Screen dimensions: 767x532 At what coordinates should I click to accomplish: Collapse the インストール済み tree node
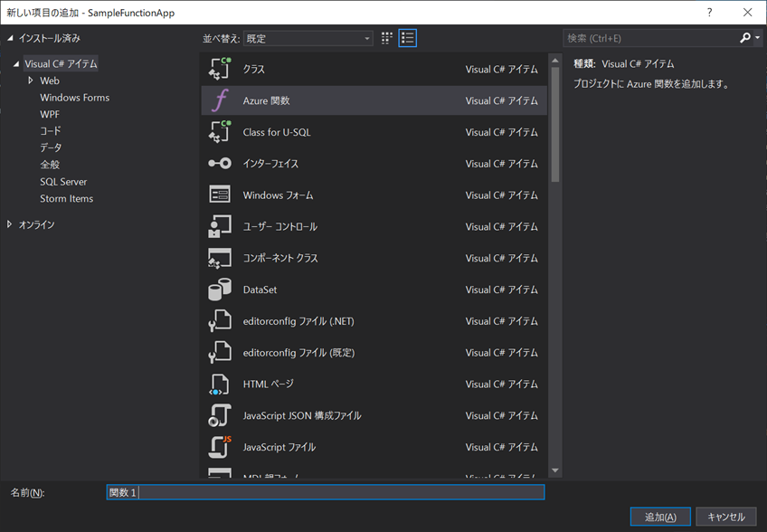pos(10,38)
